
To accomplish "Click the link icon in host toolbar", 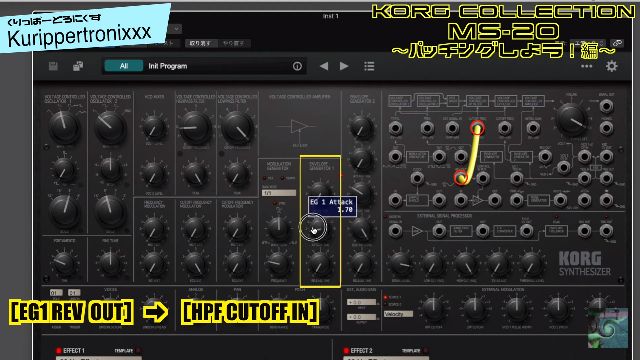I will click(617, 43).
